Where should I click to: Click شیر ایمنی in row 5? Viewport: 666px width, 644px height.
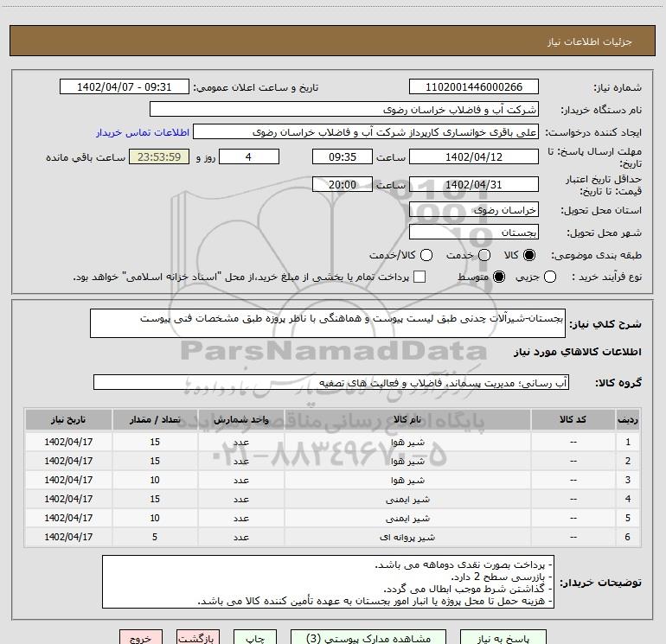pyautogui.click(x=407, y=519)
